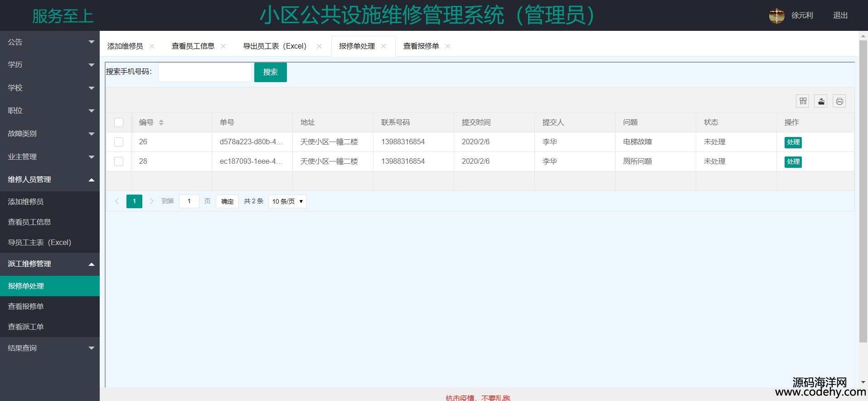Click the export table icon

click(821, 101)
